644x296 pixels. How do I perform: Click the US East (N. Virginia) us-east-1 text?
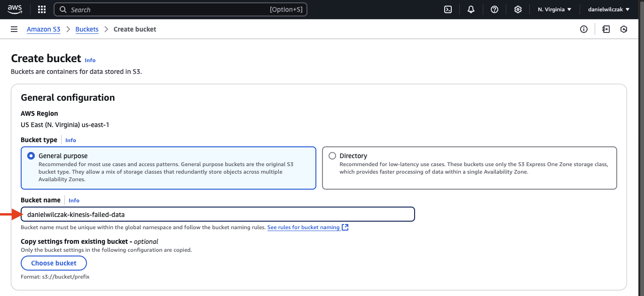(x=65, y=125)
